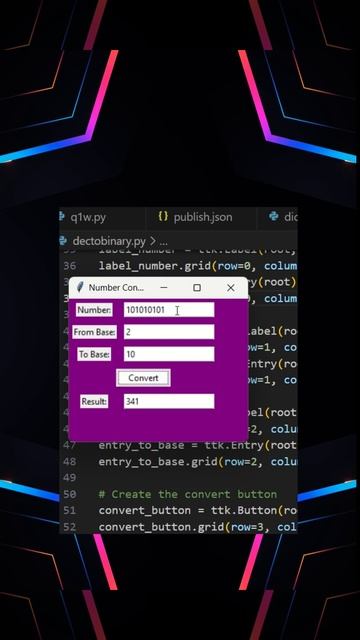Click the JSON braces icon on publish.json tab
Screen dimensions: 360x640
(163, 217)
